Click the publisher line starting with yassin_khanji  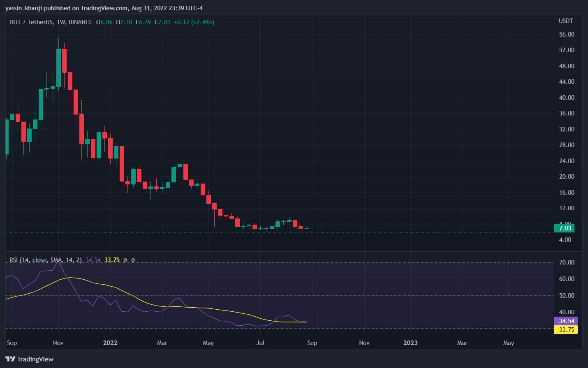click(x=104, y=8)
